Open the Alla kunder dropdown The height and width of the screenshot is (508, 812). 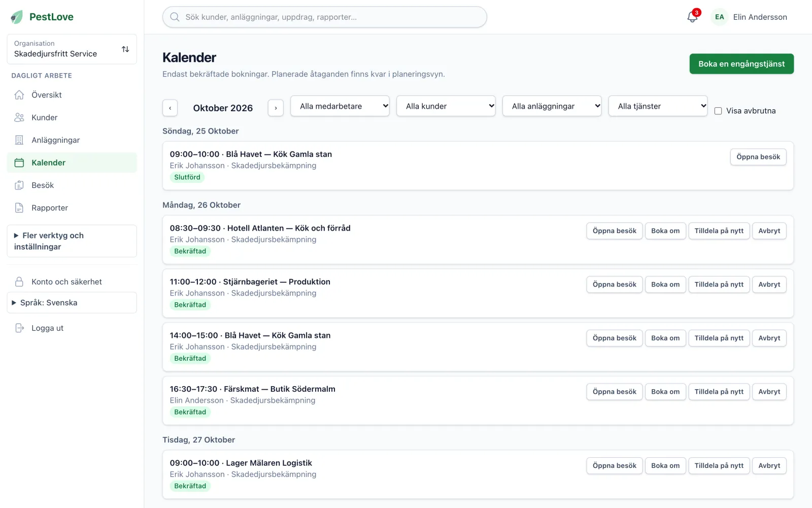click(446, 106)
